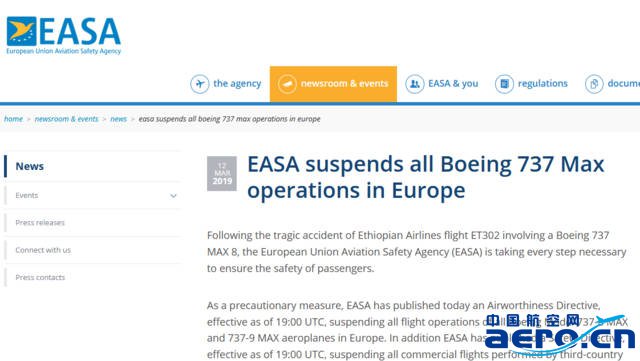Screen dimensions: 640x361
Task: Click the paperclip icon of document library
Action: pyautogui.click(x=594, y=84)
